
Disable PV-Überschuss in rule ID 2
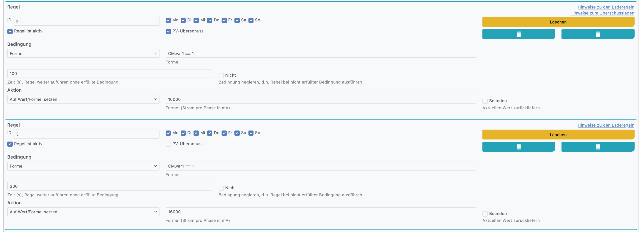tap(168, 31)
